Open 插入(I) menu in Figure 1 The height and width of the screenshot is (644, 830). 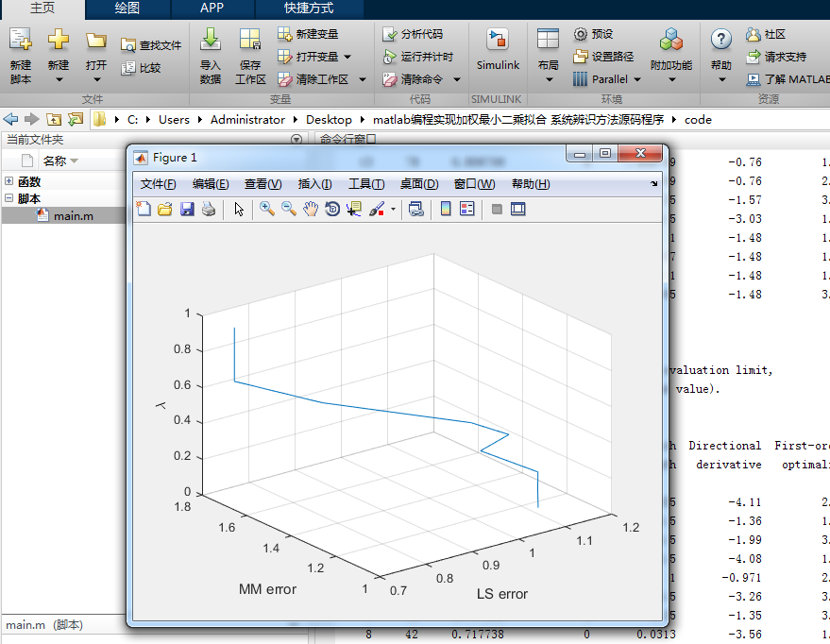point(315,184)
